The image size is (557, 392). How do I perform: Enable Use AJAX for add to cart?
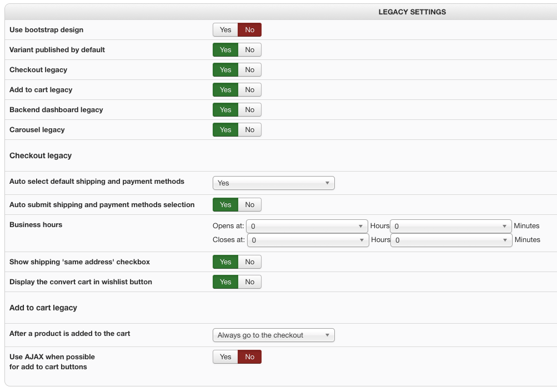click(x=225, y=357)
